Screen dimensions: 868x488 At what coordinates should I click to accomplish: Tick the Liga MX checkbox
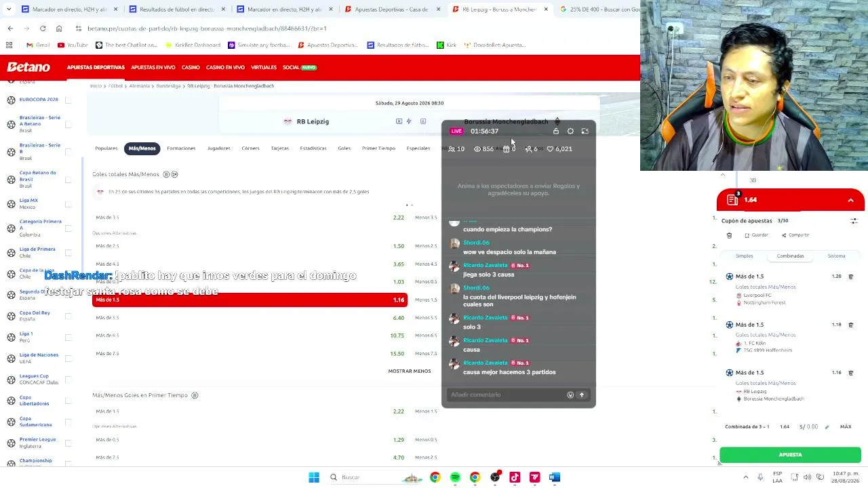(x=68, y=203)
